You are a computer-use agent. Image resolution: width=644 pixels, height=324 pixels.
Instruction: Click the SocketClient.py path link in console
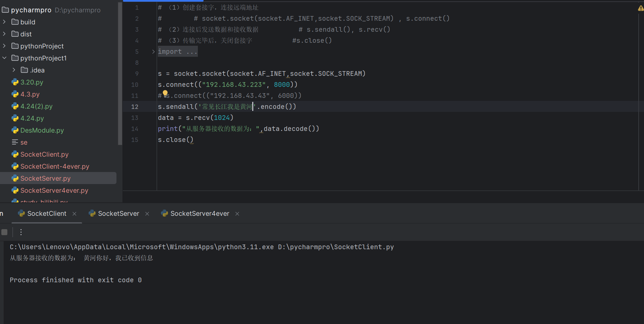point(336,247)
